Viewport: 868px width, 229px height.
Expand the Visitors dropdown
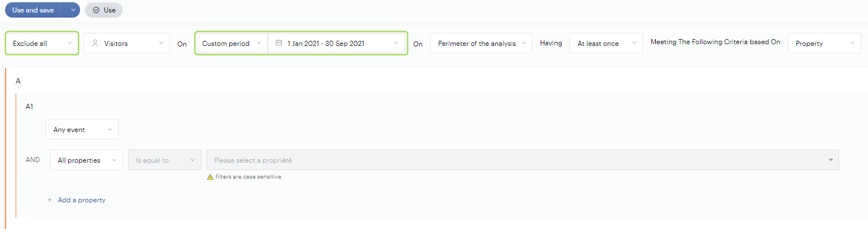127,43
